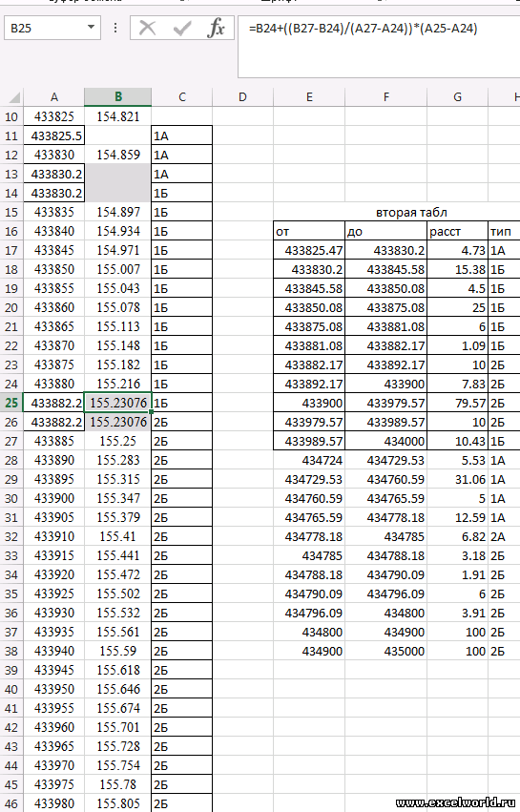Click the Select All corner triangle

(x=14, y=97)
